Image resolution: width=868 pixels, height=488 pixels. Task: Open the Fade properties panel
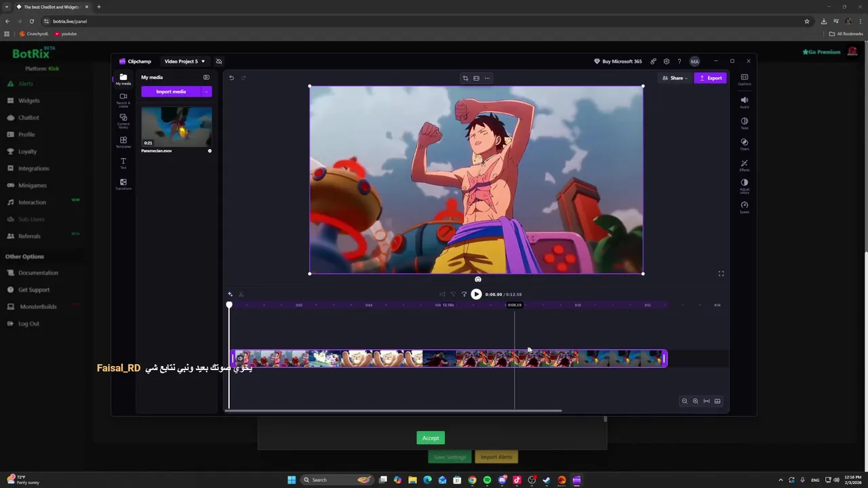coord(744,123)
